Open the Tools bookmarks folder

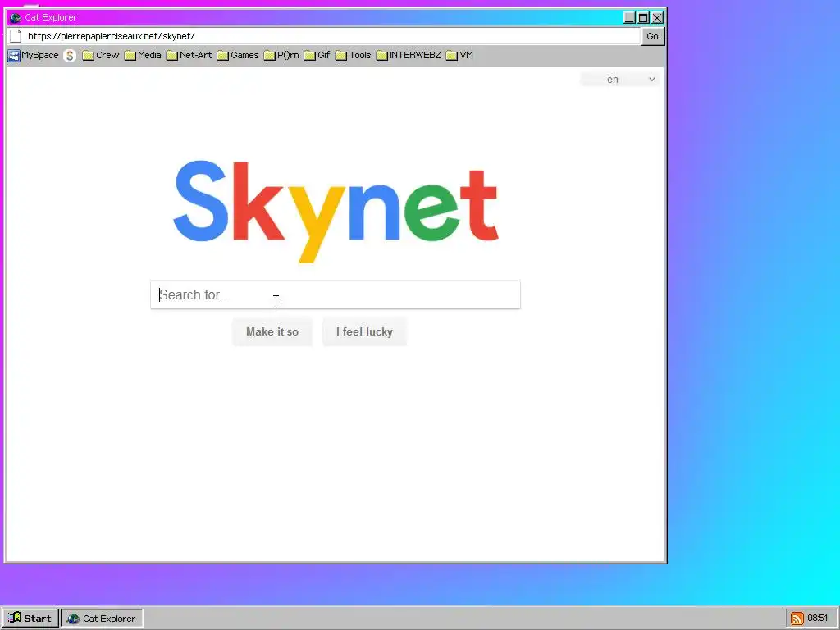(353, 55)
